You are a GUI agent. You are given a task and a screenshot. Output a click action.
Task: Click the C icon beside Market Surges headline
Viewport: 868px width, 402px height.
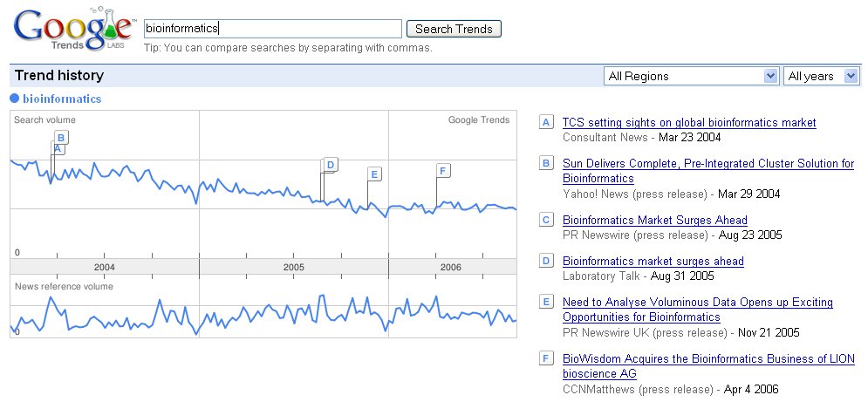[x=547, y=220]
